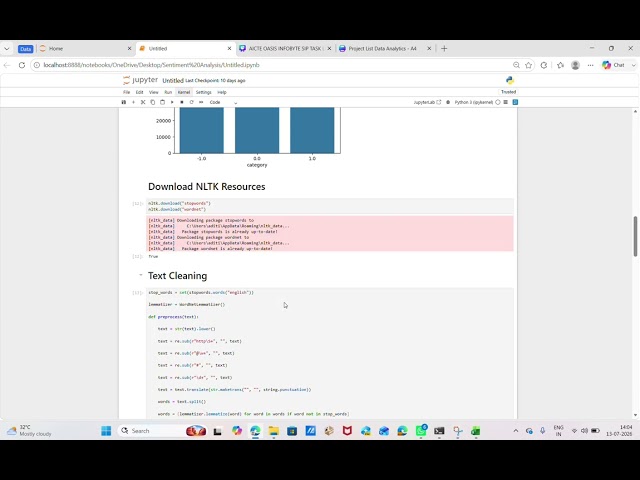Screen dimensions: 640x480
Task: Click the debugger bug icon in toolbar
Action: pos(448,102)
